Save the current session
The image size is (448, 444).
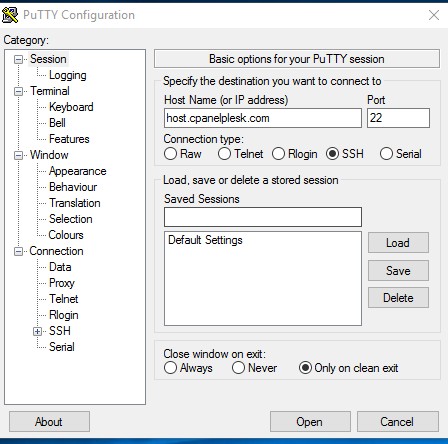pos(398,270)
